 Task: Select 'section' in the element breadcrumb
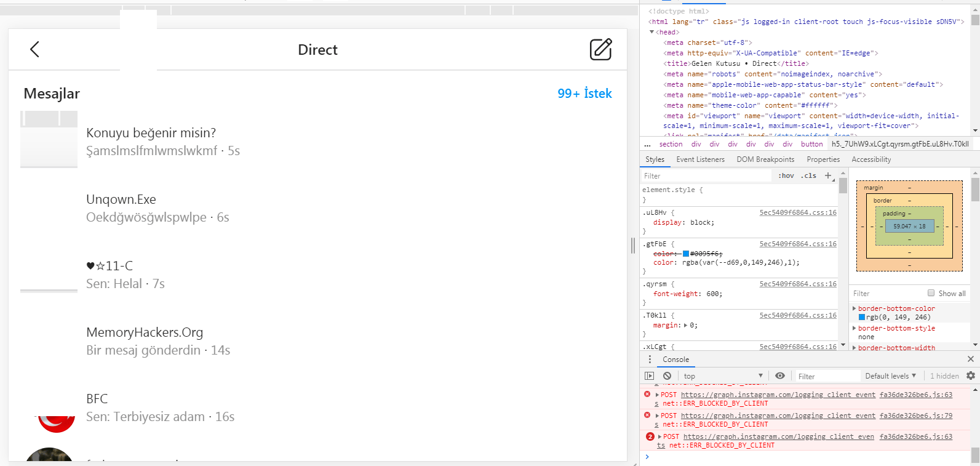click(x=671, y=144)
